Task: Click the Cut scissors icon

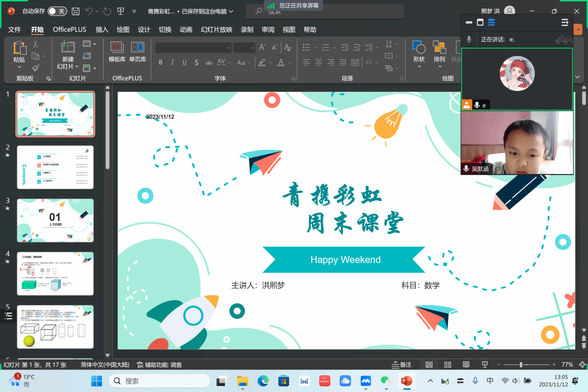Action: pyautogui.click(x=35, y=44)
